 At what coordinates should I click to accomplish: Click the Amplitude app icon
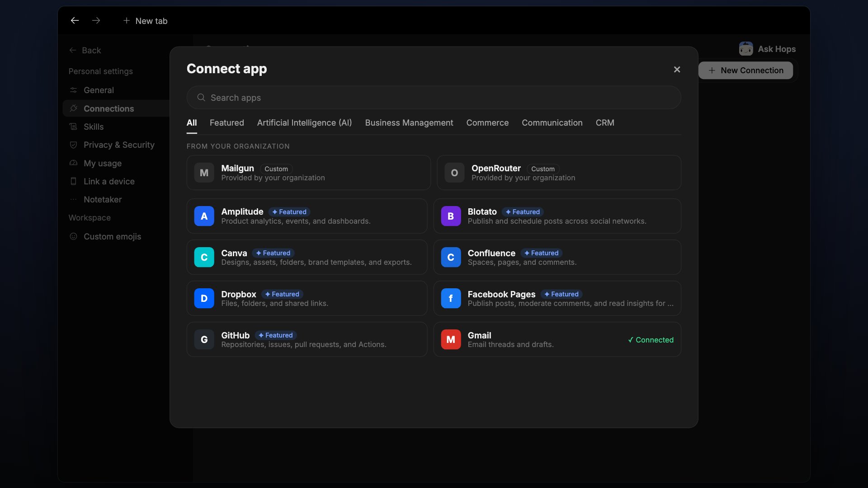204,216
